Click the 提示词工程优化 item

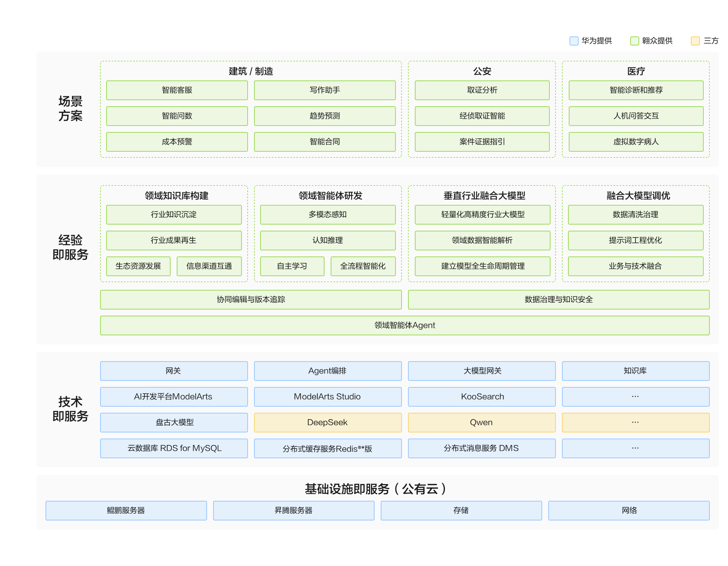[635, 241]
